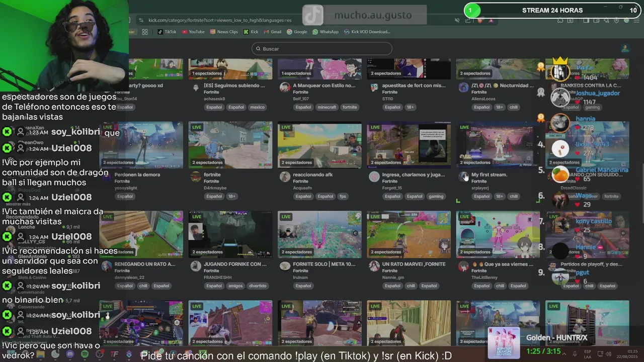The height and width of the screenshot is (362, 644).
Task: Select the divertido tag
Action: tap(258, 286)
